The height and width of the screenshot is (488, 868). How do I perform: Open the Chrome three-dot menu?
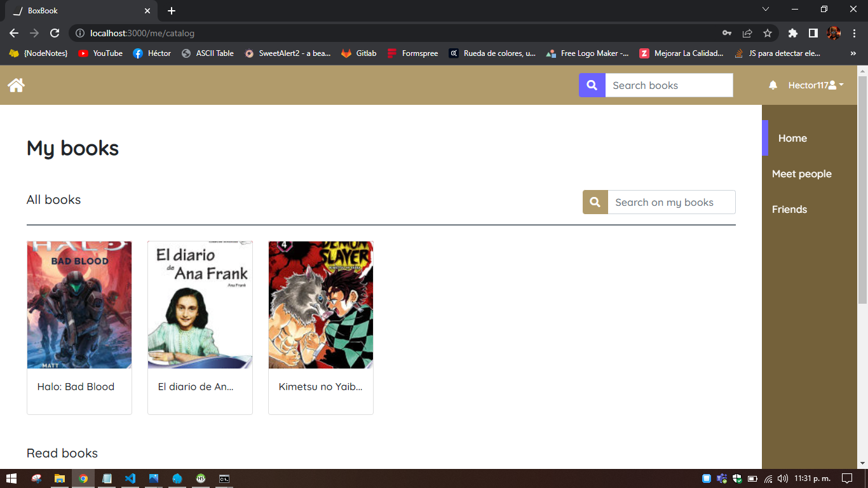[854, 33]
